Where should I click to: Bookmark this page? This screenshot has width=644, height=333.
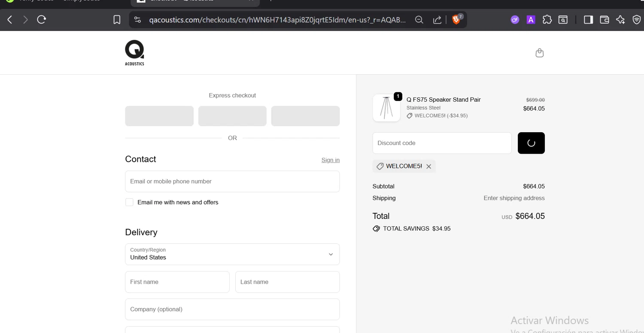coord(117,20)
